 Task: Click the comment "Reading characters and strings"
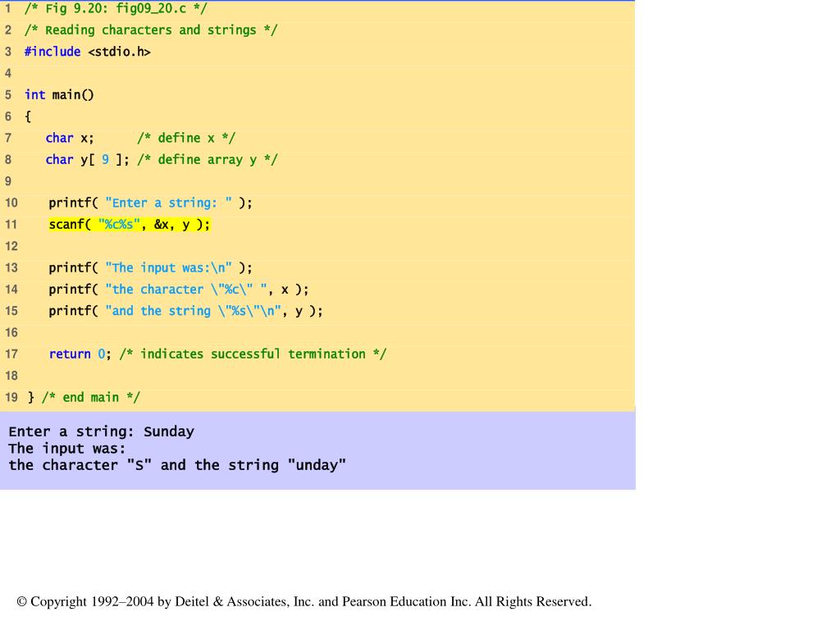(151, 30)
